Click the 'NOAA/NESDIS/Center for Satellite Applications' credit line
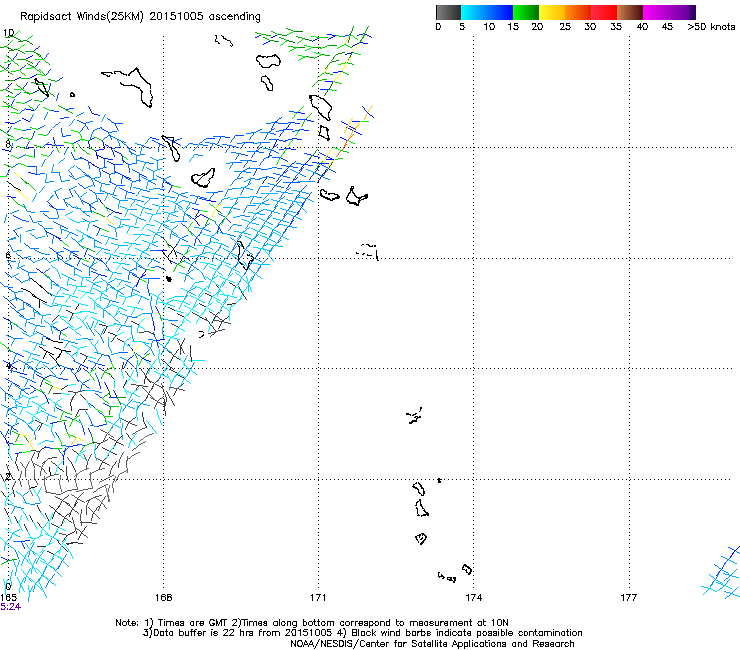This screenshot has width=740, height=650. 432,644
